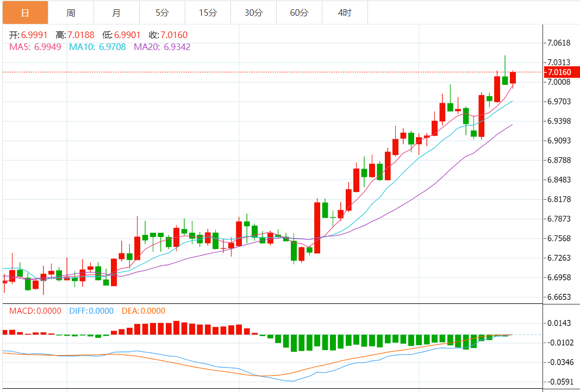This screenshot has height=392, width=580.
Task: Open the 15分 timeframe tab
Action: (x=208, y=13)
